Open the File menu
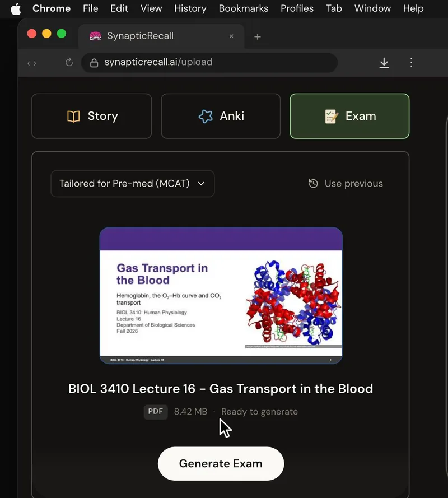448x498 pixels. (x=91, y=8)
